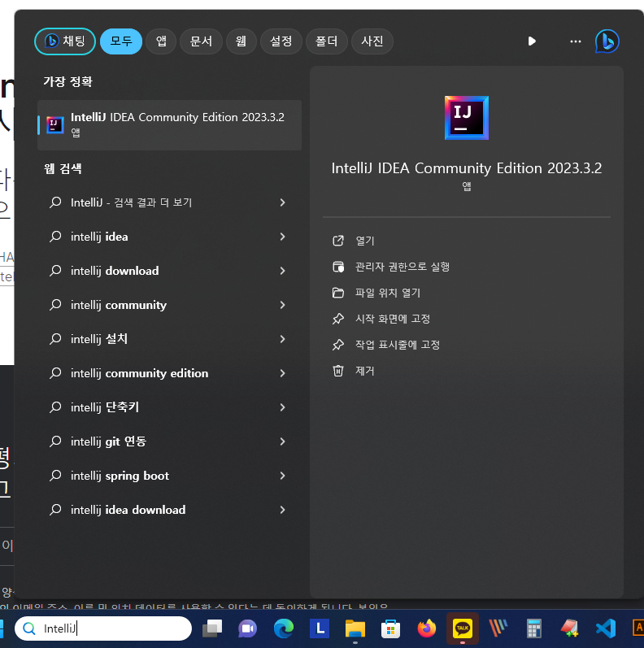
Task: Select the 'intellij community' web suggestion
Action: [x=169, y=305]
